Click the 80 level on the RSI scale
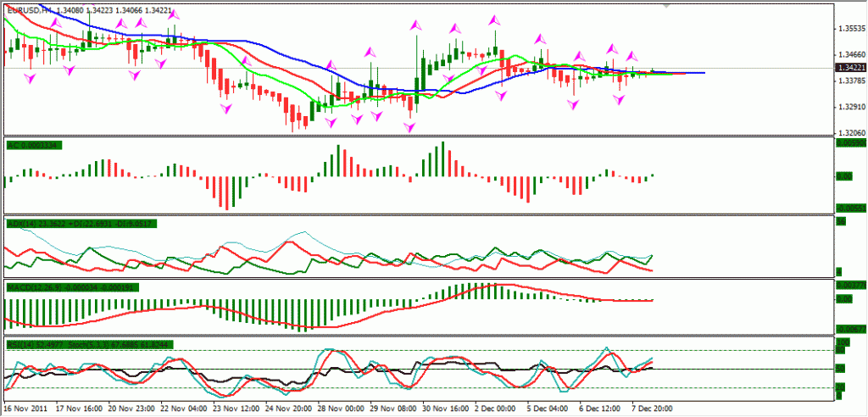868x417 pixels. pos(840,350)
